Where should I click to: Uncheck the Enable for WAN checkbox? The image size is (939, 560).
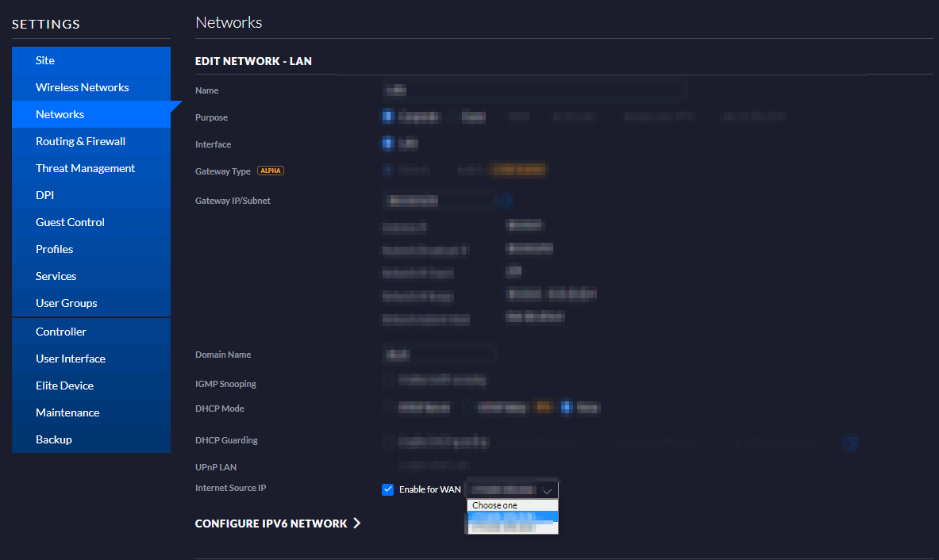click(x=387, y=489)
